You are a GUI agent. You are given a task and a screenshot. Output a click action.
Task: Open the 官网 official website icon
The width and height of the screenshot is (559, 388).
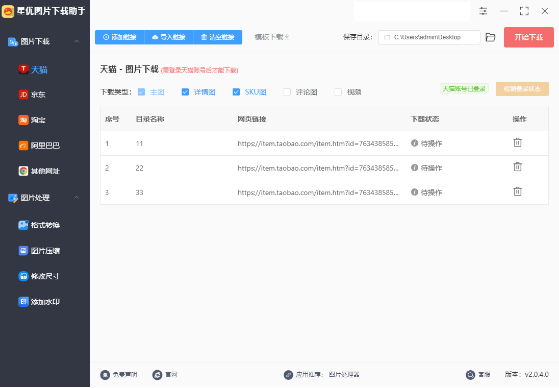tap(157, 375)
